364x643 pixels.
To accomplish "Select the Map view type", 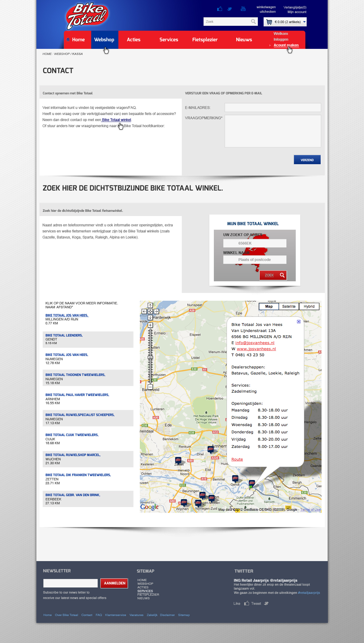I will click(x=269, y=306).
